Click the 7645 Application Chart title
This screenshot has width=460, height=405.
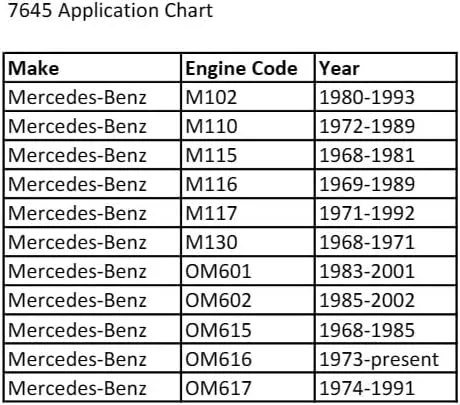coord(110,11)
